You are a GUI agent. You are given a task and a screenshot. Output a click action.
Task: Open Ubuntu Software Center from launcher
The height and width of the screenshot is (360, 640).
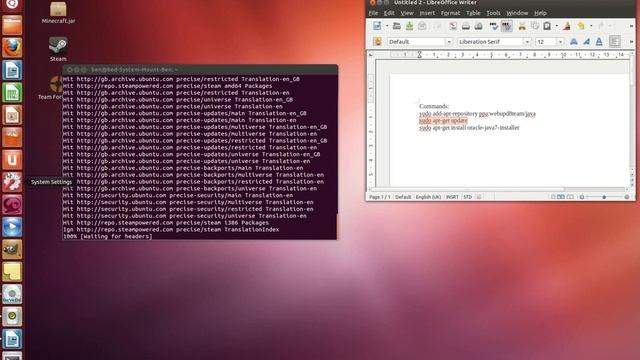(x=12, y=137)
